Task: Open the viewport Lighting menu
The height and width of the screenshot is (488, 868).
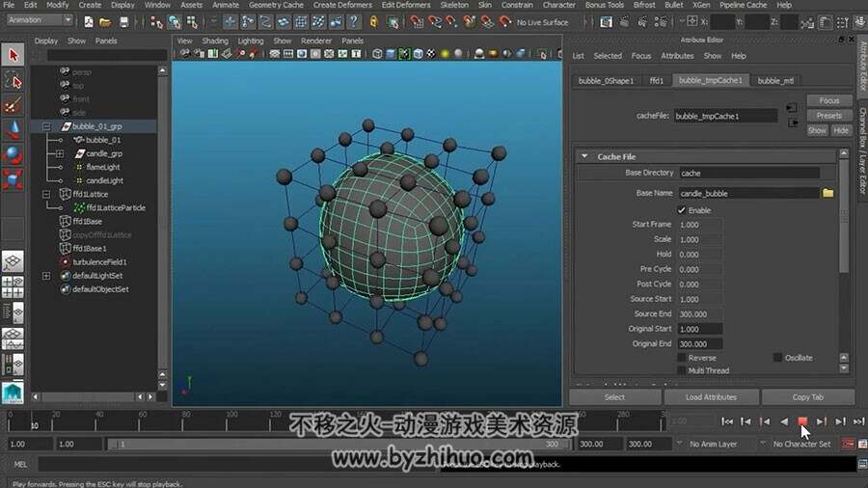Action: (x=251, y=41)
